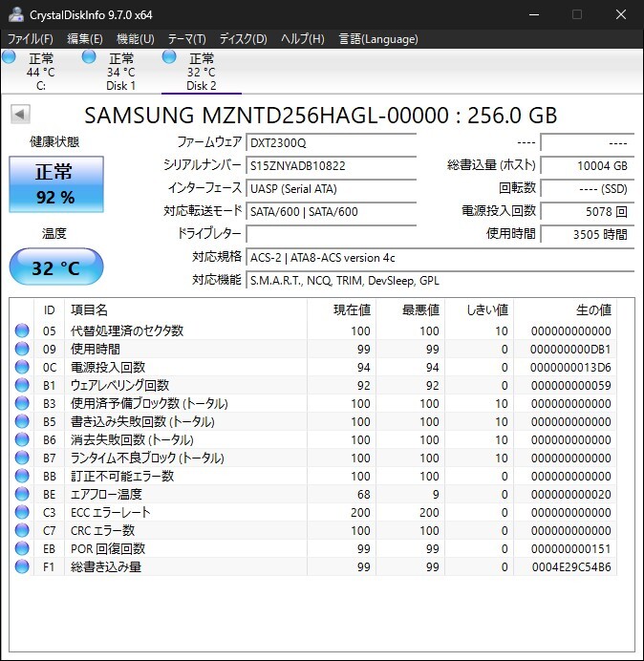Image resolution: width=644 pixels, height=661 pixels.
Task: Click the power-on hours value 3505 時間
Action: pos(587,234)
